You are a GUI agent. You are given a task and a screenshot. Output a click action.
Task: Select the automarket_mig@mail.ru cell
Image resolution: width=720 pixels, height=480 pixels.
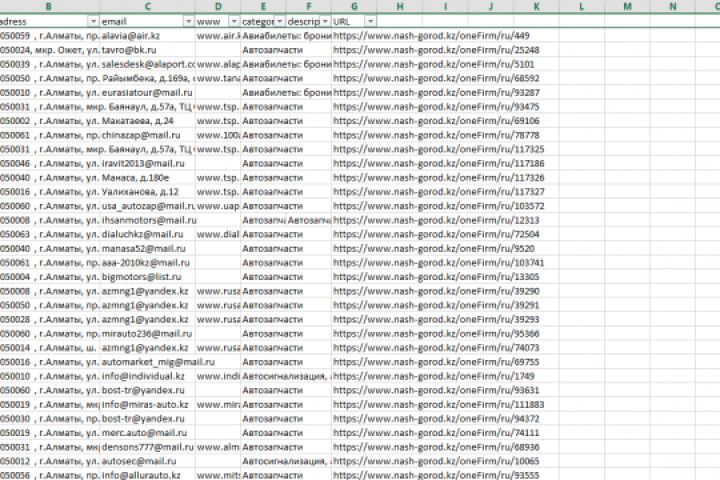pyautogui.click(x=147, y=362)
